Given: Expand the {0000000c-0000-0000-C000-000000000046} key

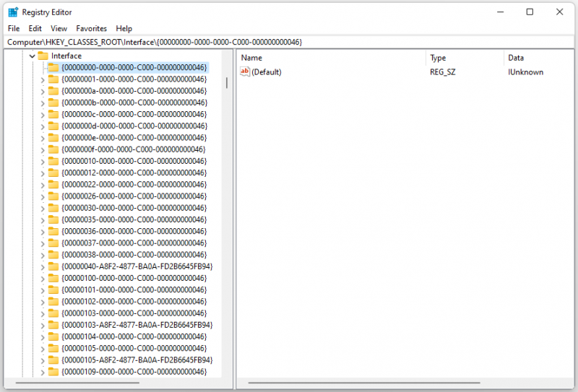Looking at the screenshot, I should (43, 115).
